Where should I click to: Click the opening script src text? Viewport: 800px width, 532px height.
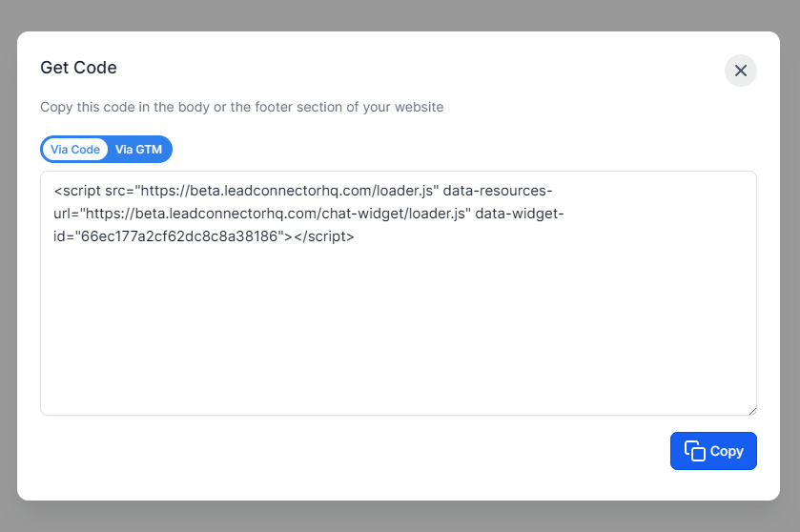93,191
